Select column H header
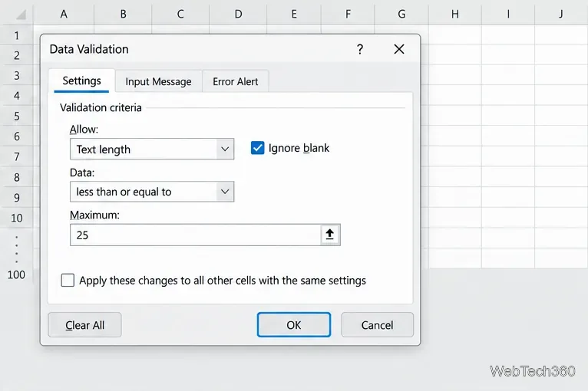The height and width of the screenshot is (391, 588). click(x=455, y=15)
